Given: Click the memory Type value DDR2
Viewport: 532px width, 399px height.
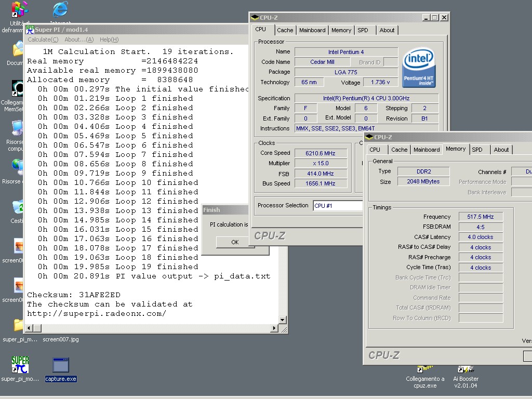Looking at the screenshot, I should 423,171.
